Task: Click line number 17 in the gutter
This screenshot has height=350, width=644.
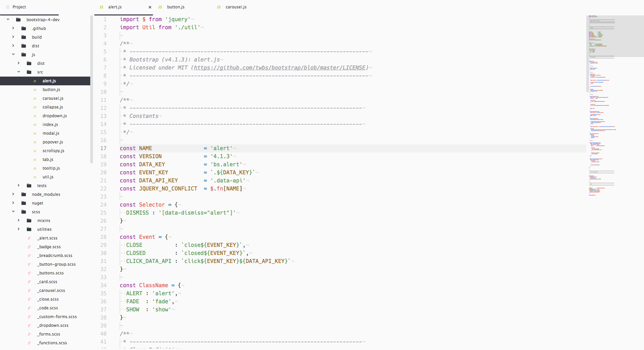Action: click(x=103, y=148)
